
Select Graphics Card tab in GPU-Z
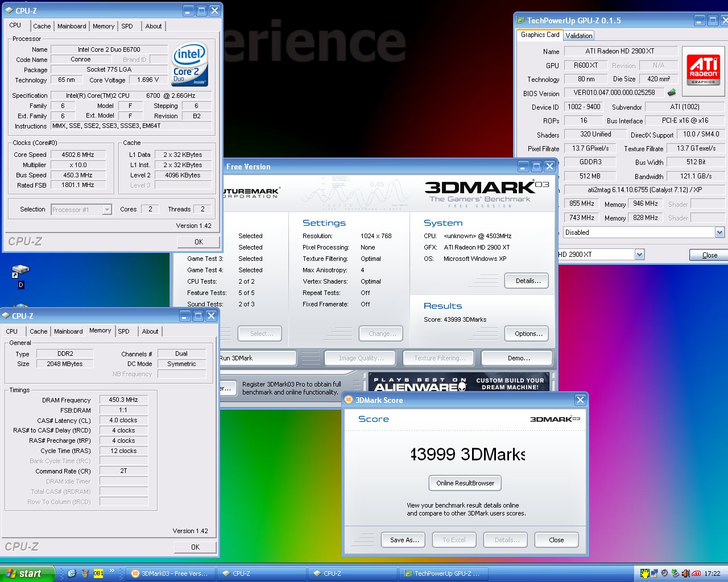(540, 35)
